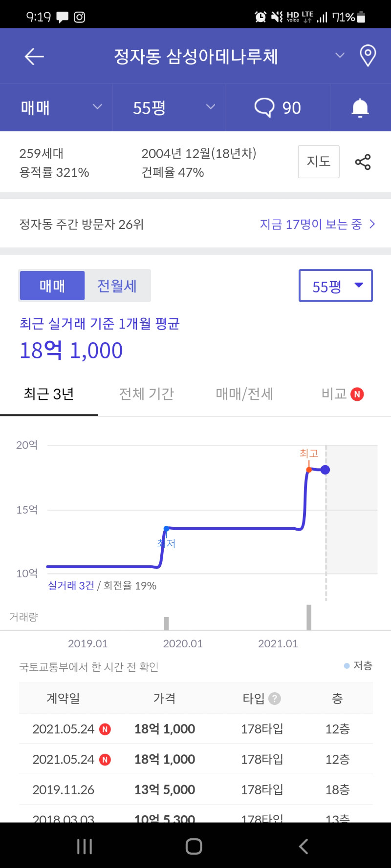Viewport: 391px width, 868px height.
Task: Tap the share icon
Action: coord(363,162)
